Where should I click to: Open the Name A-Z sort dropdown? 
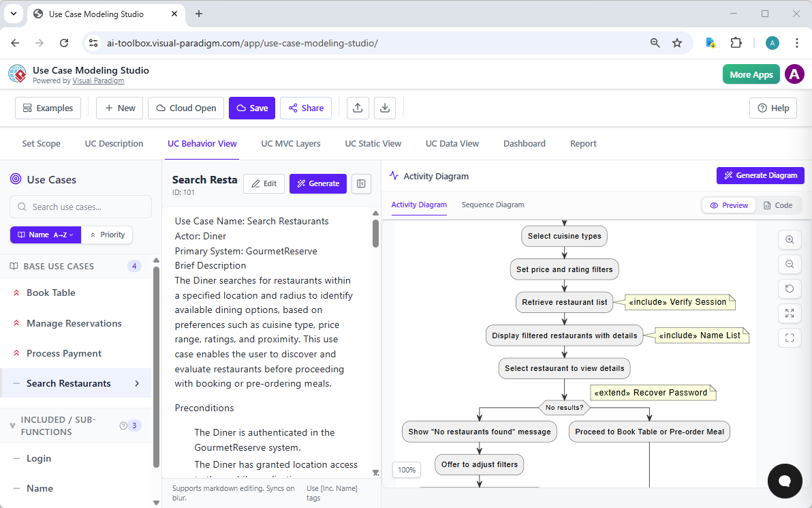tap(45, 235)
